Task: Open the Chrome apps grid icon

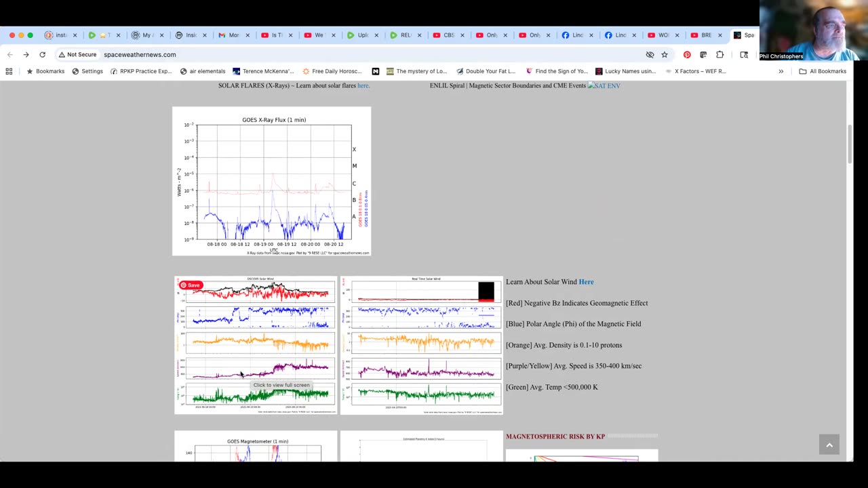Action: 9,71
